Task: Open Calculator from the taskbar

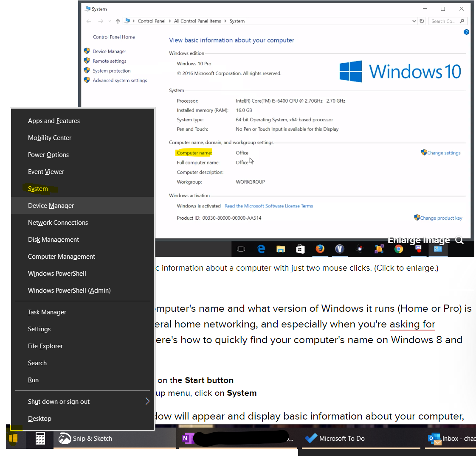Action: 40,439
